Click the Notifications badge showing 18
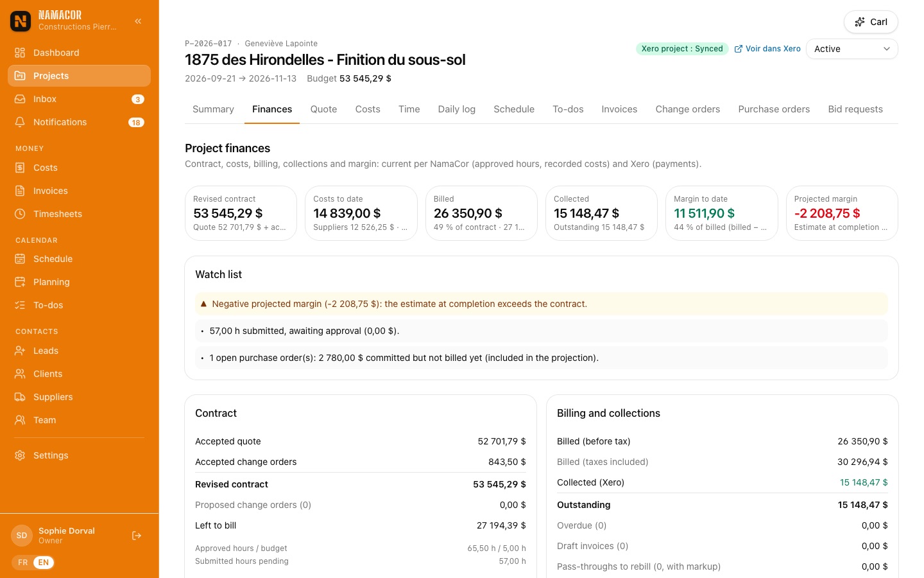Viewport: 924px width, 578px height. coord(136,123)
